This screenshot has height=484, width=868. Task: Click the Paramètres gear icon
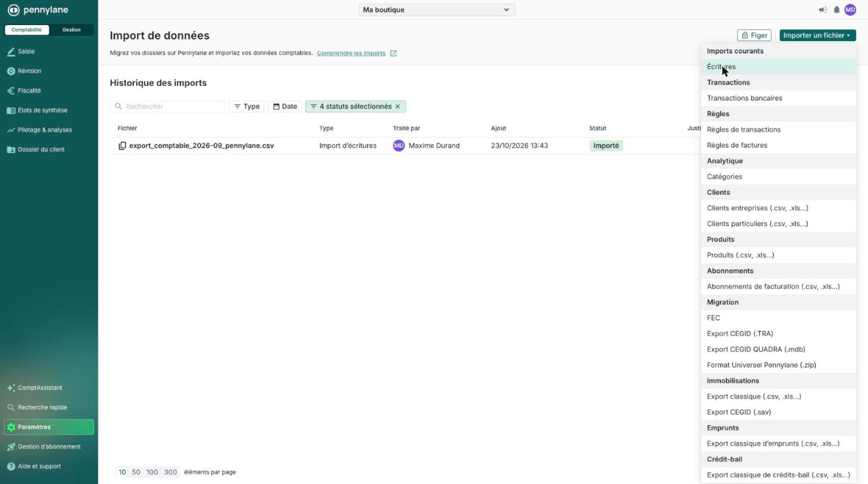tap(11, 427)
